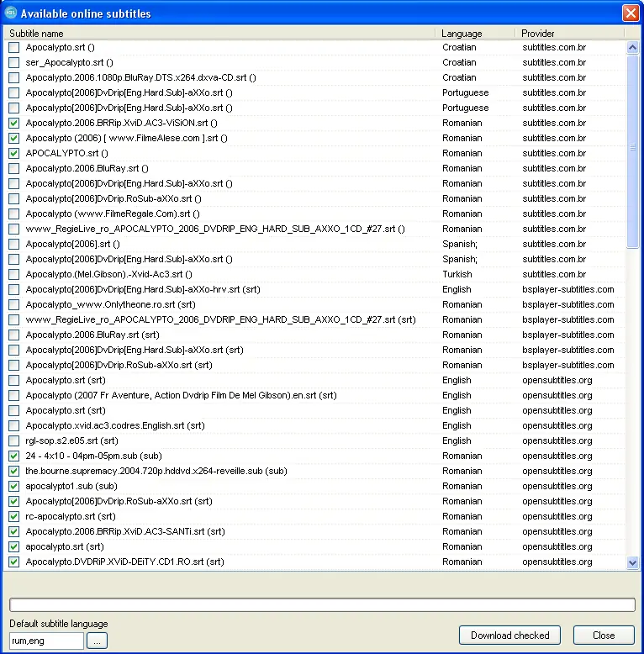Screen dimensions: 644x654
Task: Open language picker with the ... button
Action: pos(97,641)
